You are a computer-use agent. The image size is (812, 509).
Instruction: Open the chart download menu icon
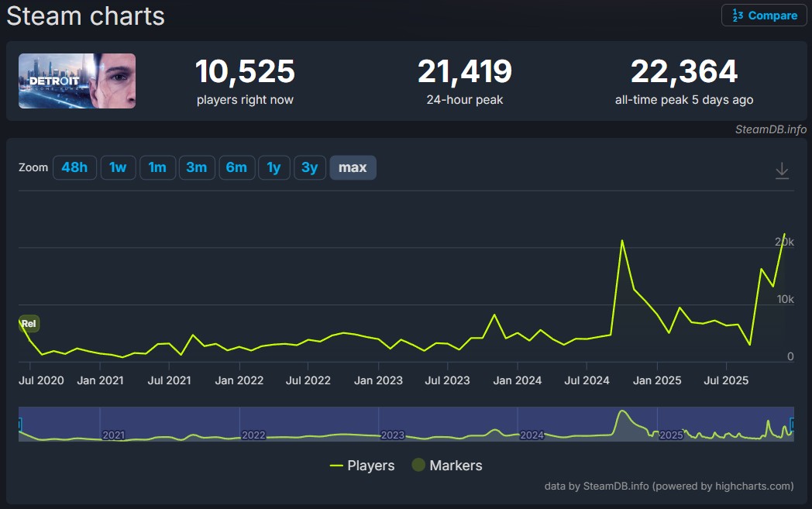click(x=782, y=170)
